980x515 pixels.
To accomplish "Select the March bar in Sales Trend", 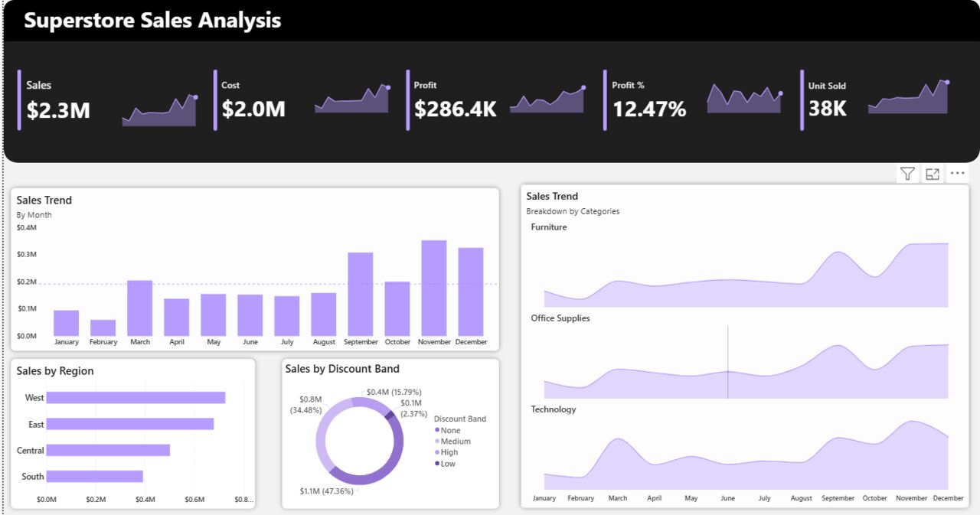I will click(x=140, y=308).
